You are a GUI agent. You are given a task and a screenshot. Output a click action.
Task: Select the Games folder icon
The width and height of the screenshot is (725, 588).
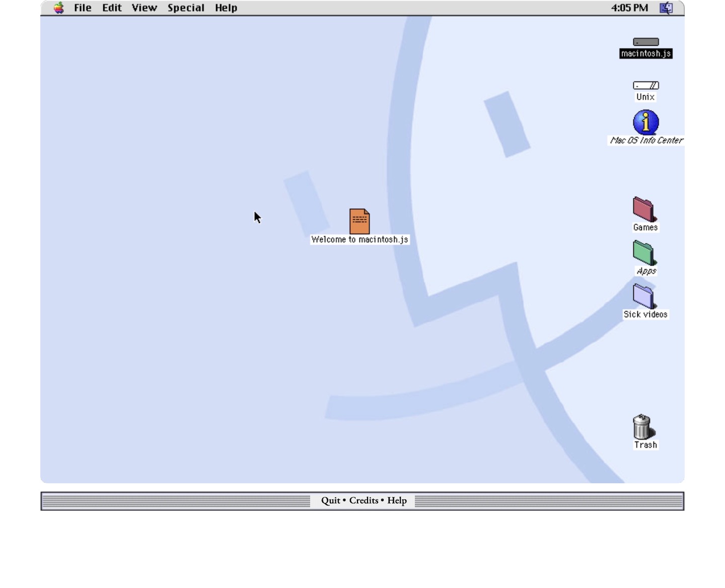(645, 209)
